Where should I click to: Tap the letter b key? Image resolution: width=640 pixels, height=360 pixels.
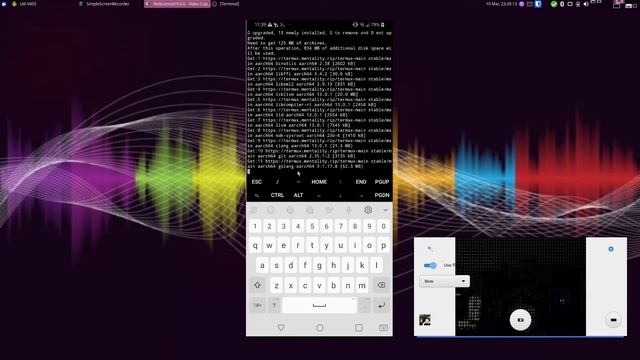[x=333, y=285]
